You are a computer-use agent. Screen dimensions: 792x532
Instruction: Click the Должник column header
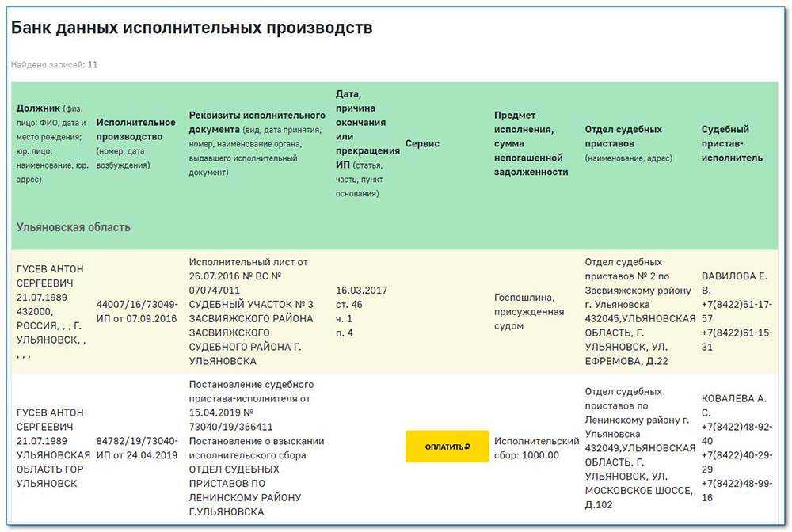(52, 144)
